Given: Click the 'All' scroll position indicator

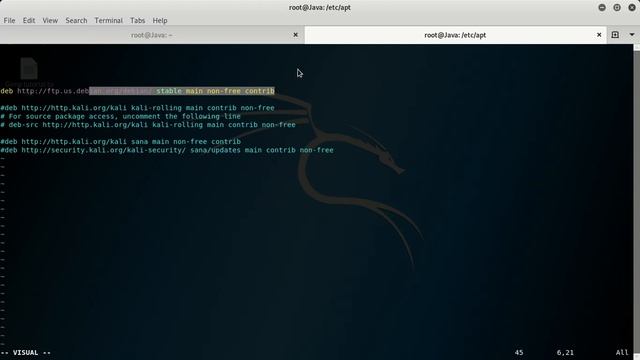Looking at the screenshot, I should (x=622, y=353).
